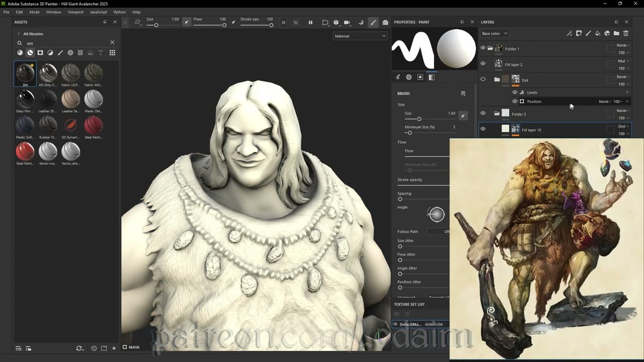Delete the selected layer with trash icon
The image size is (644, 362).
(626, 34)
